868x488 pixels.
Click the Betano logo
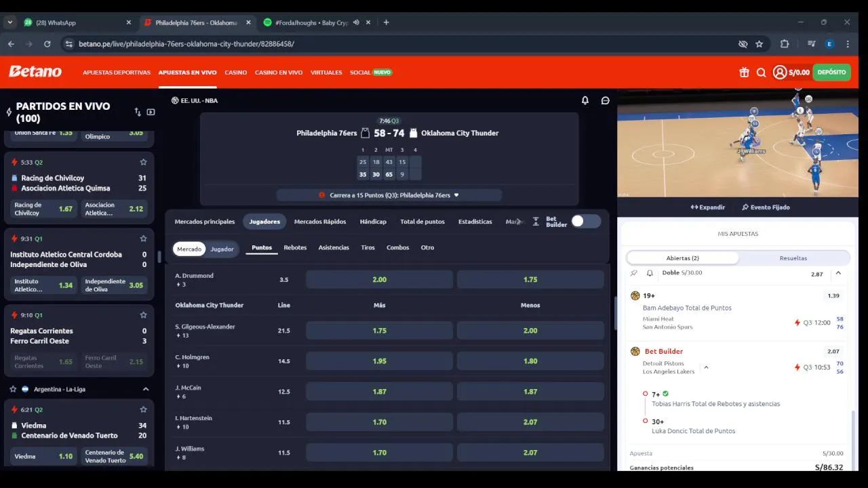tap(35, 72)
